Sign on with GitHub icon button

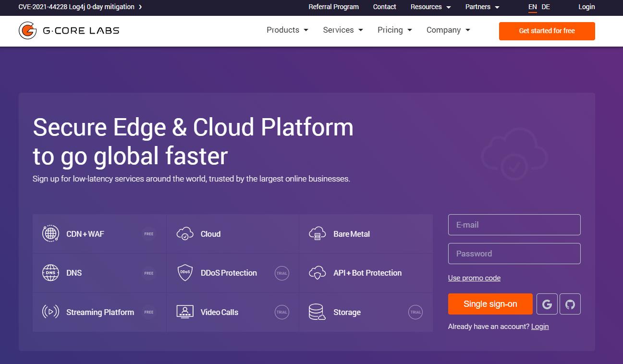[570, 304]
